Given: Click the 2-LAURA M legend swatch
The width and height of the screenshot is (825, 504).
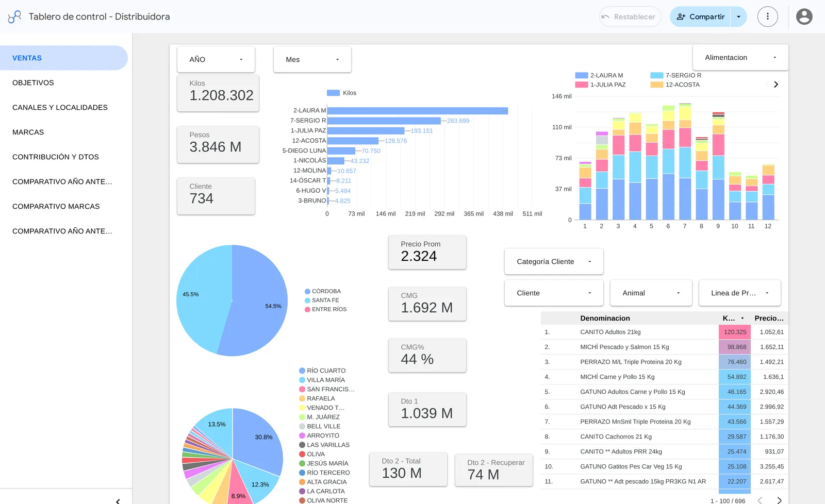Looking at the screenshot, I should pos(582,75).
